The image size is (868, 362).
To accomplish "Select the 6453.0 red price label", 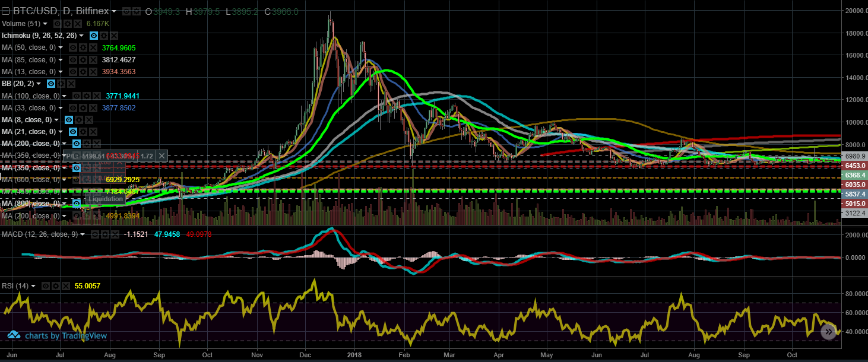I will (856, 166).
